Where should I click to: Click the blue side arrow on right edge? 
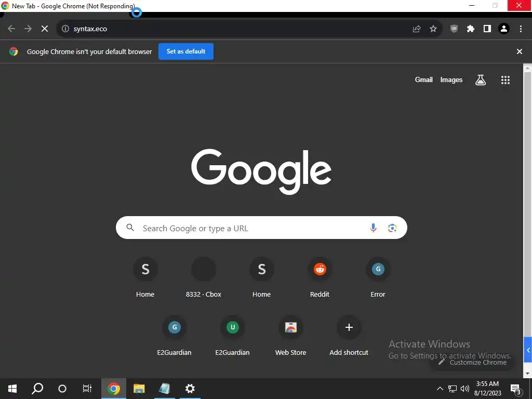coord(528,350)
